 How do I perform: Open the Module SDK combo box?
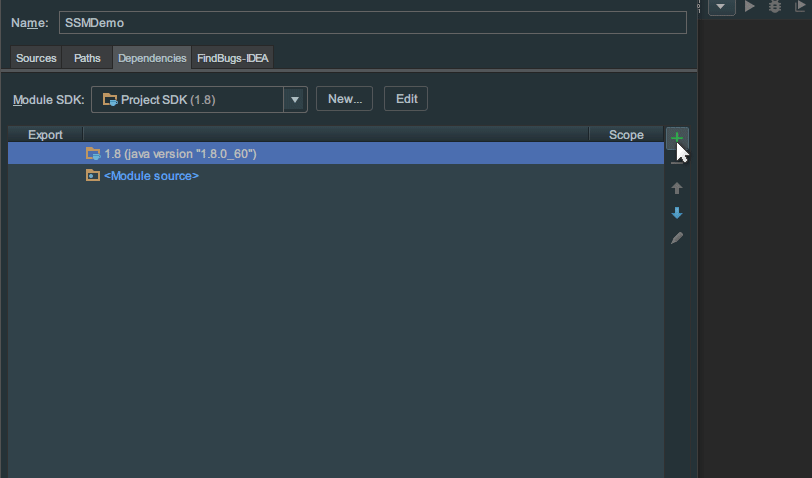point(188,99)
